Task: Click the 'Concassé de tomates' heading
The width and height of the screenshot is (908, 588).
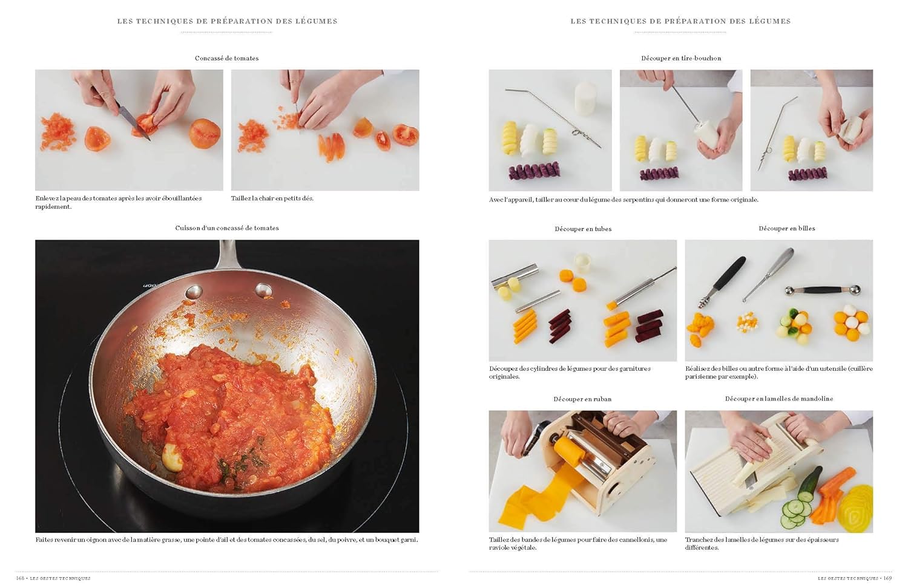Action: pyautogui.click(x=227, y=58)
